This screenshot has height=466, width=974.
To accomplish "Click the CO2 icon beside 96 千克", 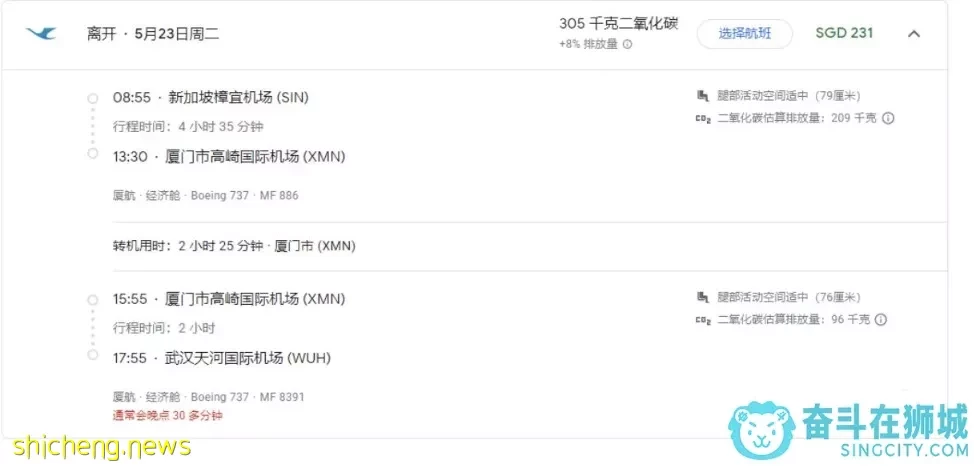I will 703,321.
